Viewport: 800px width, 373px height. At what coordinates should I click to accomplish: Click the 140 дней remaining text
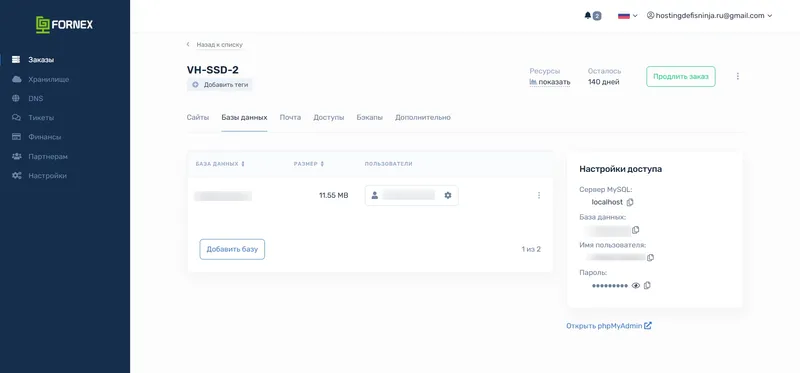pyautogui.click(x=604, y=82)
